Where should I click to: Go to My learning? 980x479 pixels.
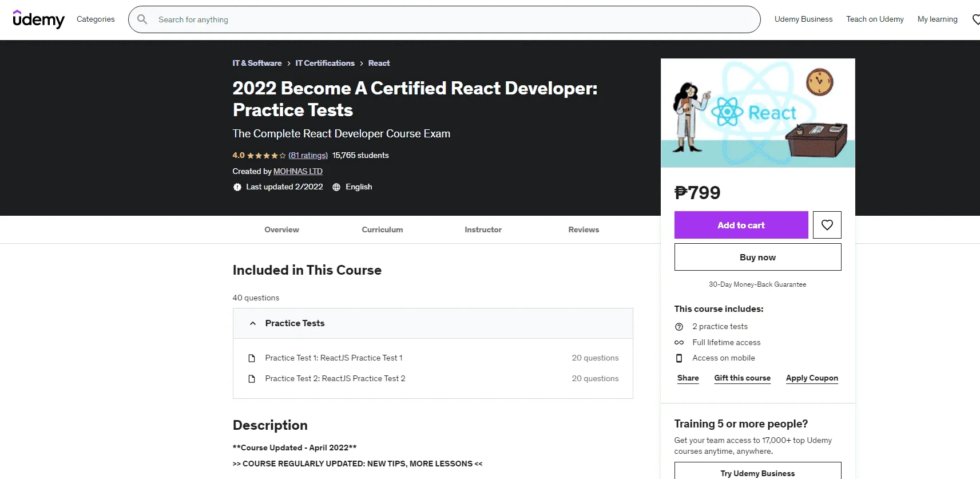tap(937, 19)
